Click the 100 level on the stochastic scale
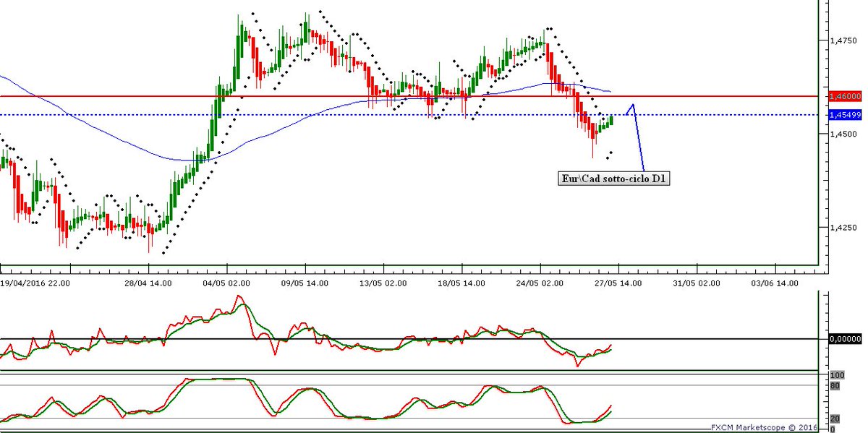 (837, 376)
